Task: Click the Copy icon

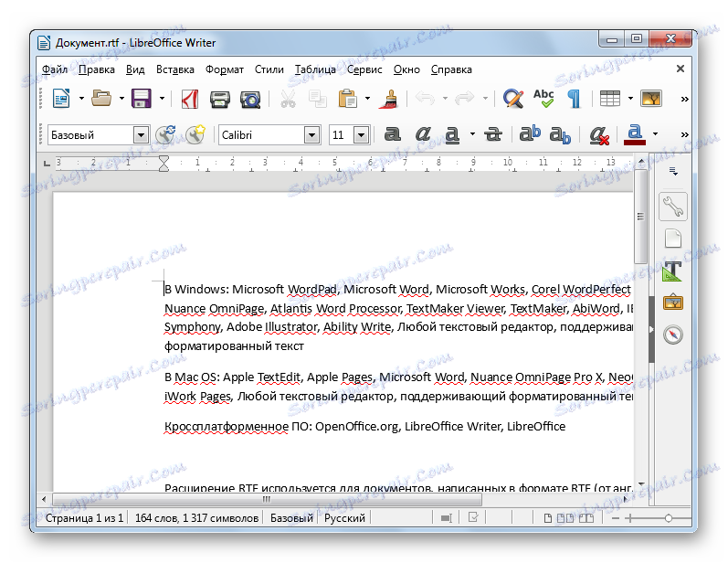Action: click(318, 99)
